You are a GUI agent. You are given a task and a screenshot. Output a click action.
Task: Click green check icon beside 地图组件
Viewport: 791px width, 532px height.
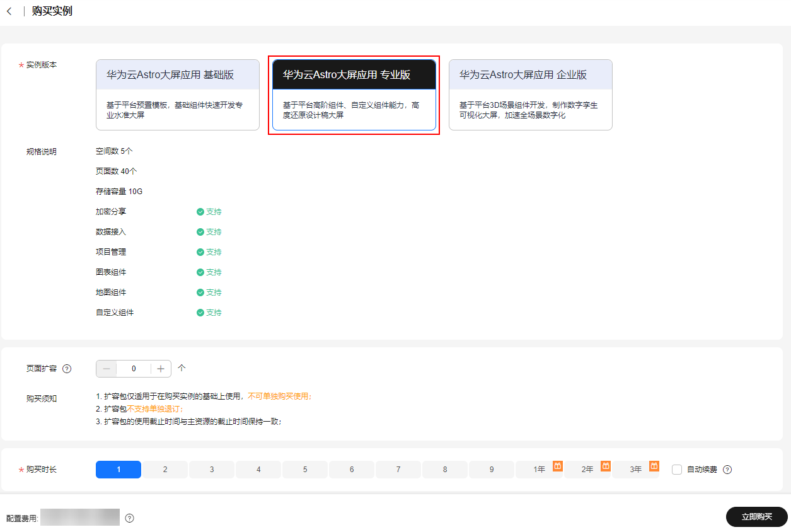pos(200,292)
